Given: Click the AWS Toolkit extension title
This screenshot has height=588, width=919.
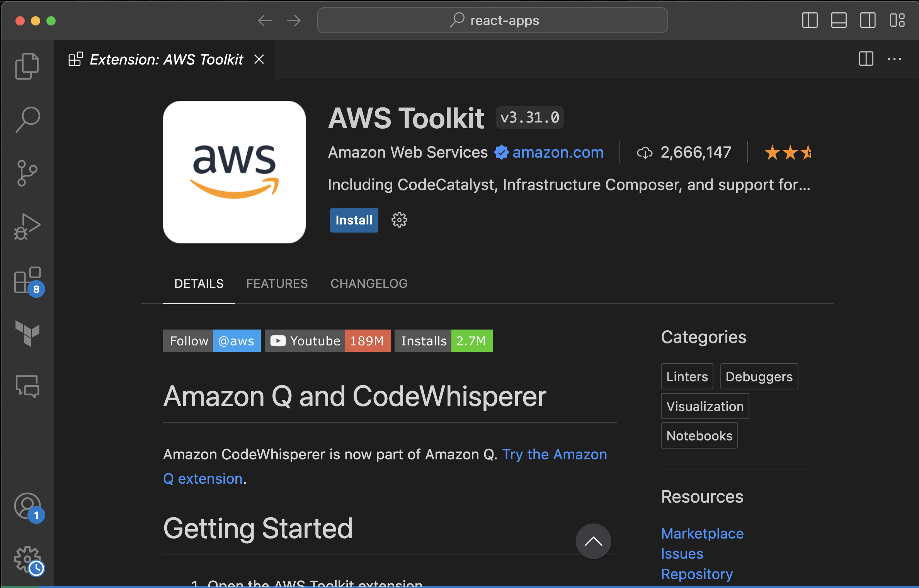Looking at the screenshot, I should (406, 118).
